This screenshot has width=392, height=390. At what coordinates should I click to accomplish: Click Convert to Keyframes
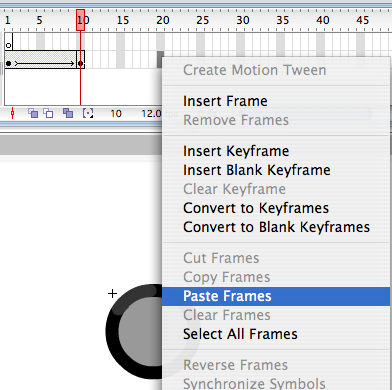(x=256, y=208)
